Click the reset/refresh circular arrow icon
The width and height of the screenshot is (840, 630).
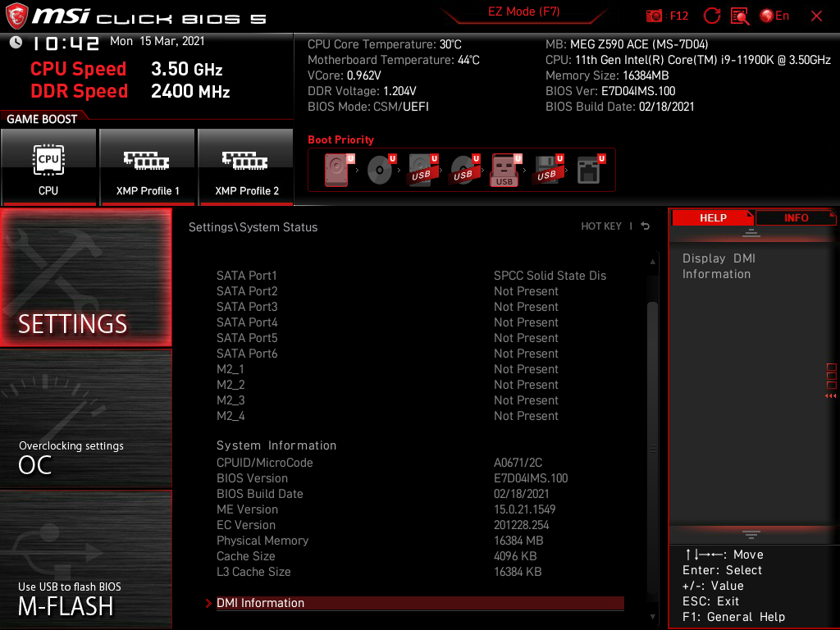pos(711,16)
